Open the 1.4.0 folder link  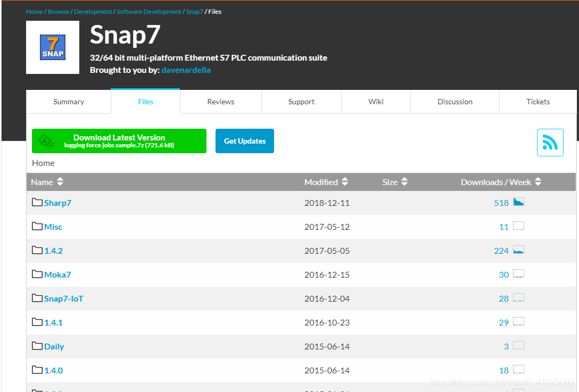[x=54, y=371]
